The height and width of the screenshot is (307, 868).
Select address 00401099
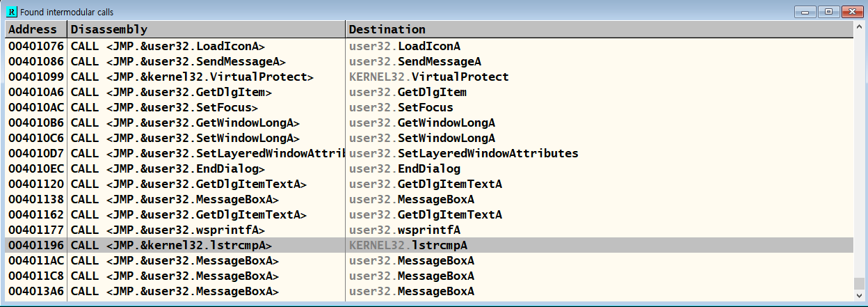click(36, 77)
